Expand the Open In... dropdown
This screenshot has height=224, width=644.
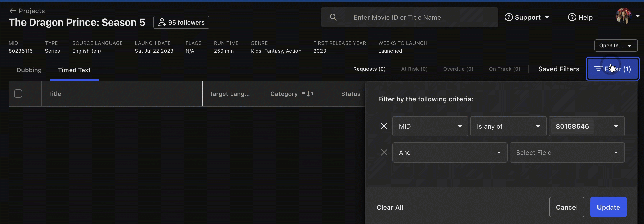[x=616, y=46]
